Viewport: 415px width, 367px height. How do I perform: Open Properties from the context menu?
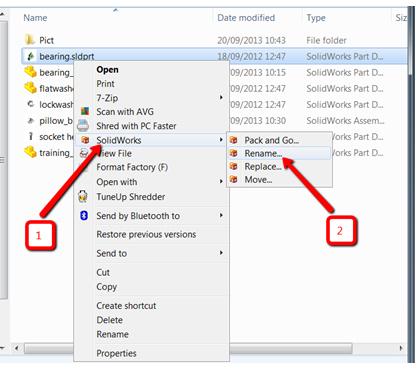[116, 353]
